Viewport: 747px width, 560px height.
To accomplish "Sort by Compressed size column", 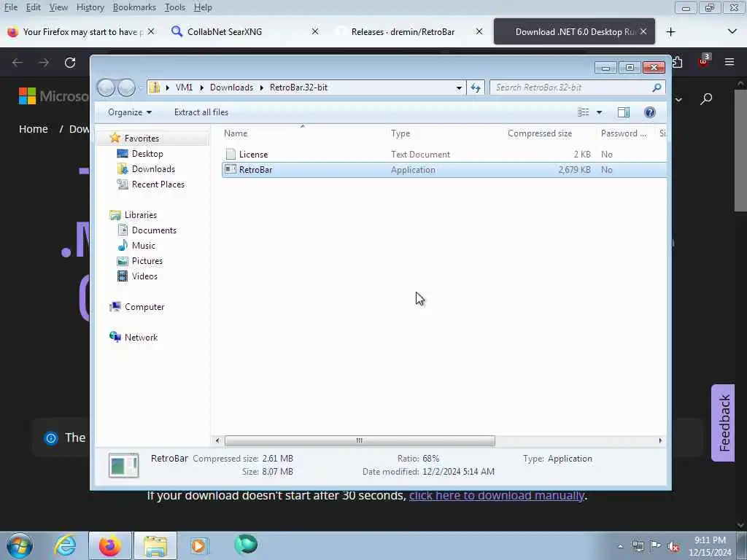I will coord(550,133).
